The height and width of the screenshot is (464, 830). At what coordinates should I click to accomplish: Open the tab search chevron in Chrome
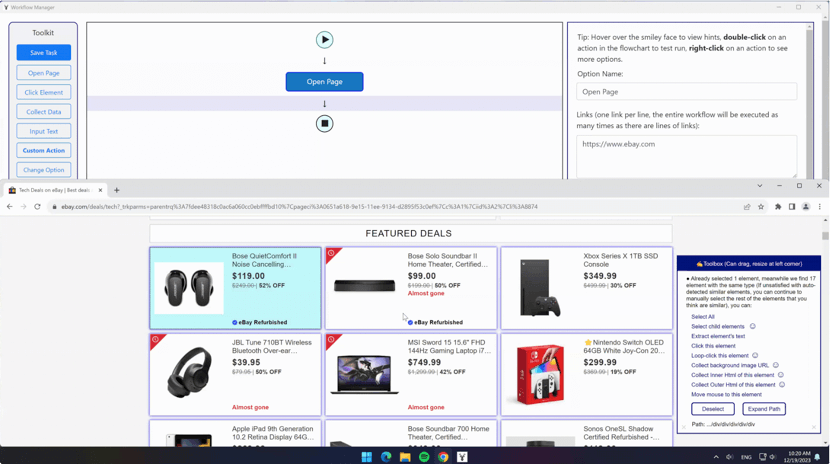point(760,186)
